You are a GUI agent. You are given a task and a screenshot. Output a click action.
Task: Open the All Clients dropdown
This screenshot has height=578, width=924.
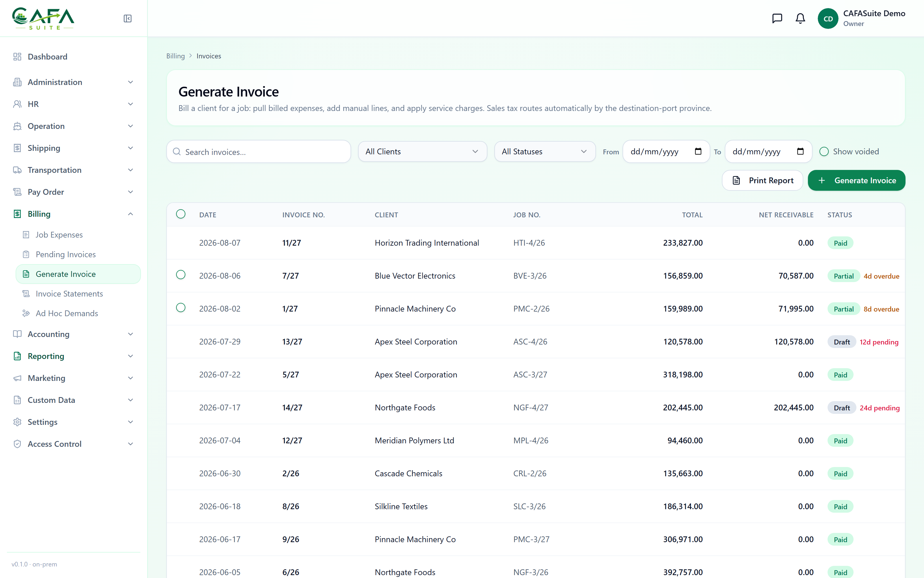coord(422,151)
